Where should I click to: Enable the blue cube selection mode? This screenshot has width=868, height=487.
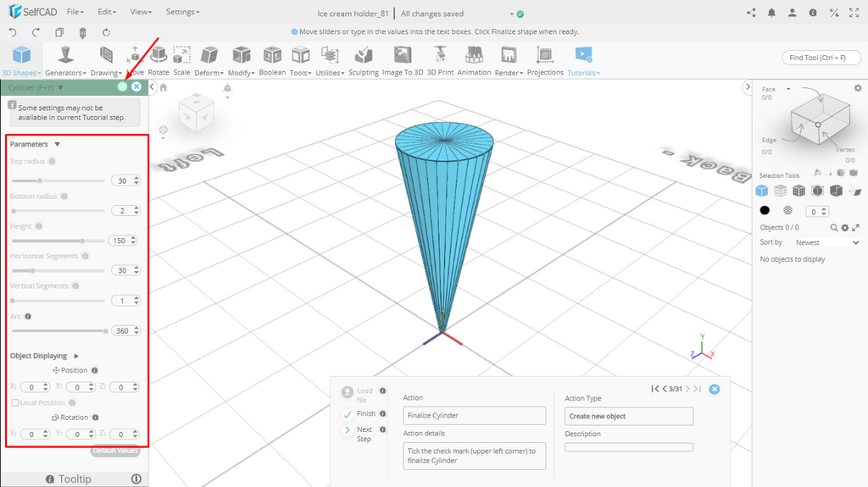pos(762,191)
